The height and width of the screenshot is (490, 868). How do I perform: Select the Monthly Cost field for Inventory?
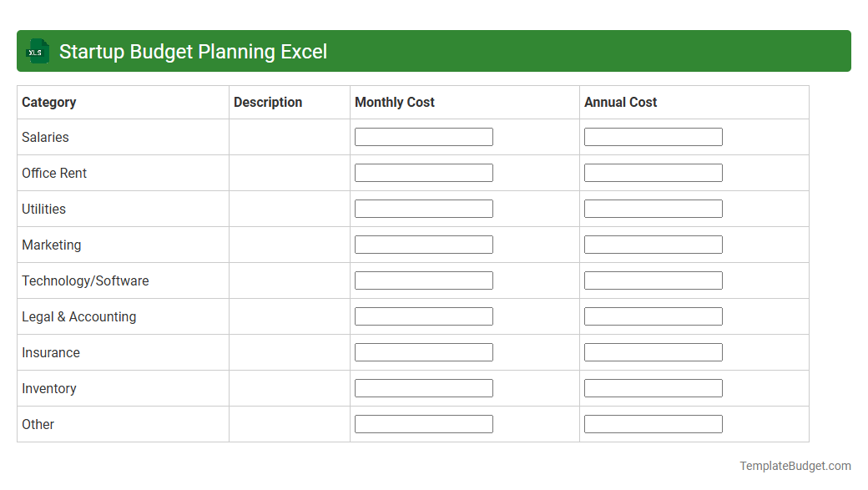(x=423, y=387)
